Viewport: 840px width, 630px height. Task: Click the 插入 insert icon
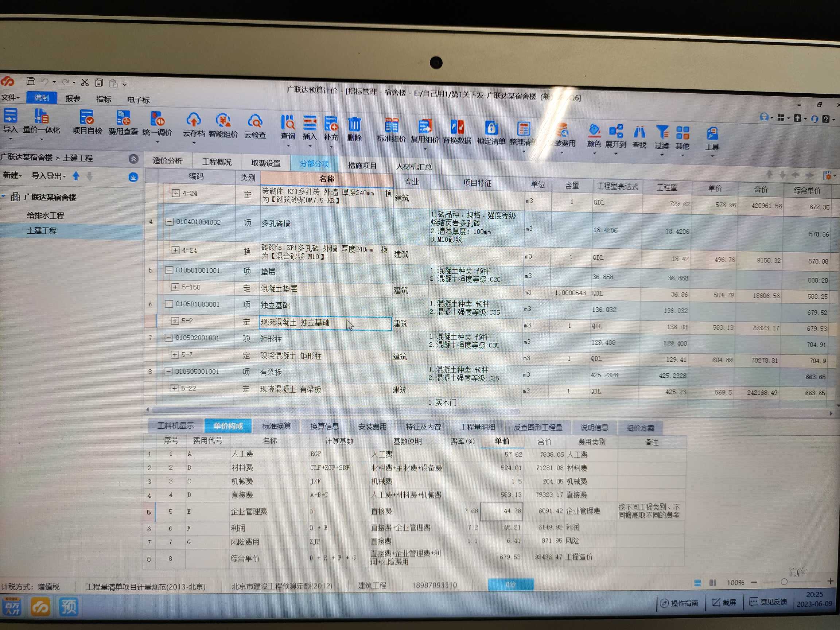click(310, 124)
